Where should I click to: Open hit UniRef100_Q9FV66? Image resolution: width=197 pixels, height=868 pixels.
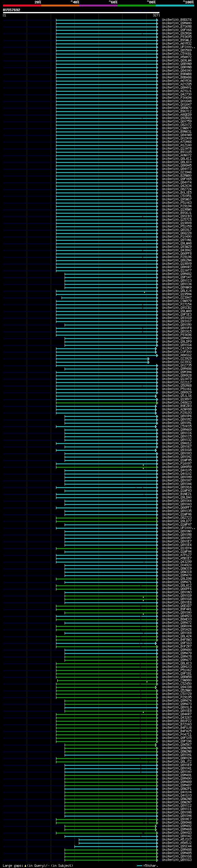click(177, 30)
